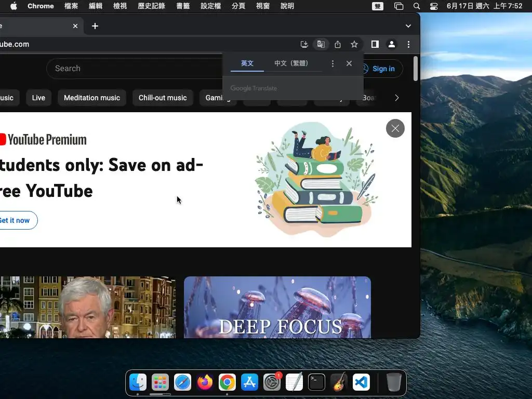
Task: Open the Apple menu
Action: click(x=14, y=6)
